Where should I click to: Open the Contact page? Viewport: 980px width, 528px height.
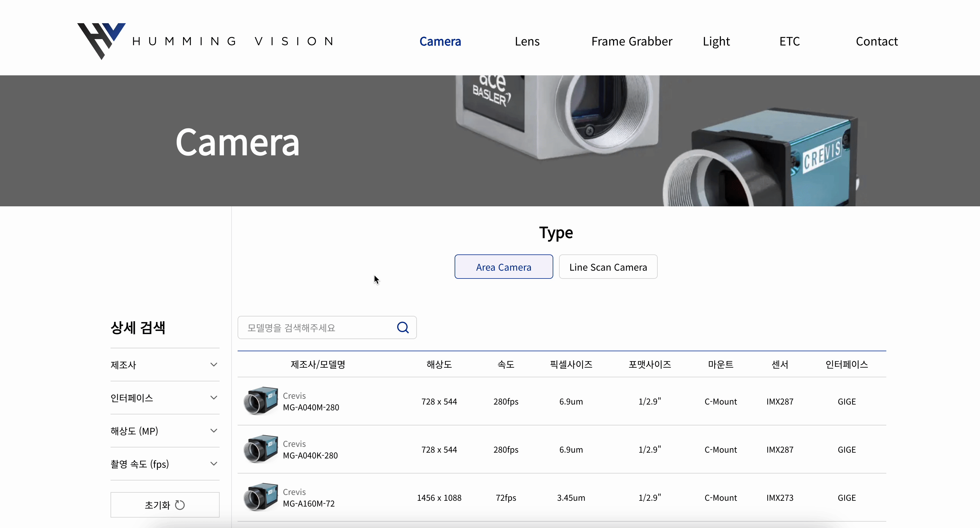[876, 41]
